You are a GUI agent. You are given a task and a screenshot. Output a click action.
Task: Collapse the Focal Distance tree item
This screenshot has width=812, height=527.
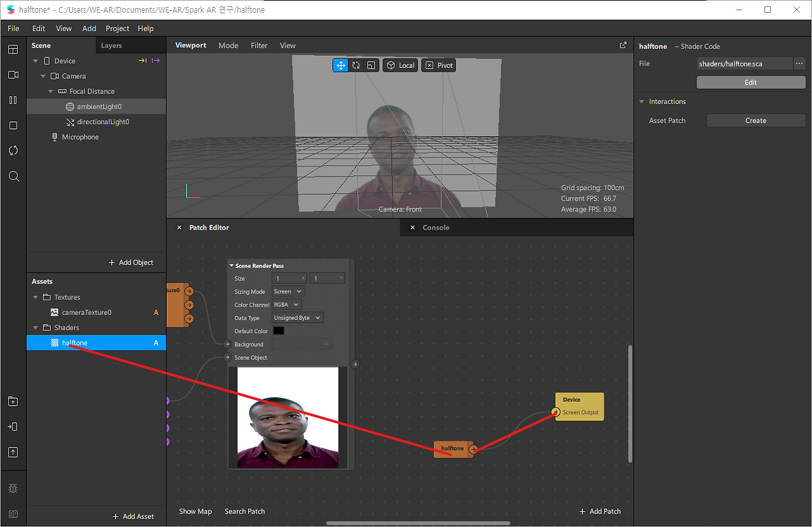(51, 91)
